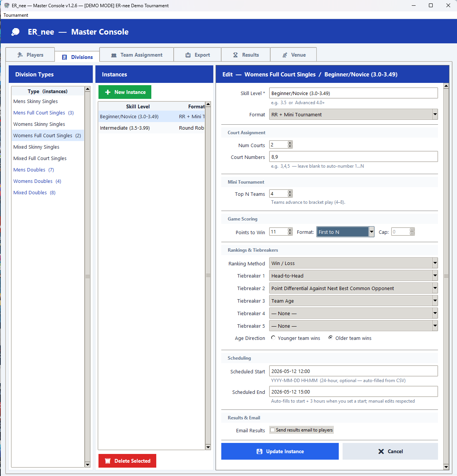Click the Instances list vertical scrollbar

[208, 276]
